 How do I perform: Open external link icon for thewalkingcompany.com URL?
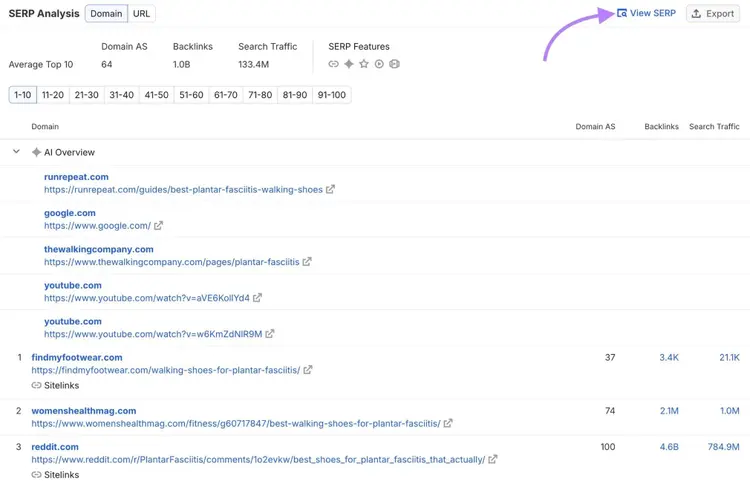pyautogui.click(x=307, y=262)
